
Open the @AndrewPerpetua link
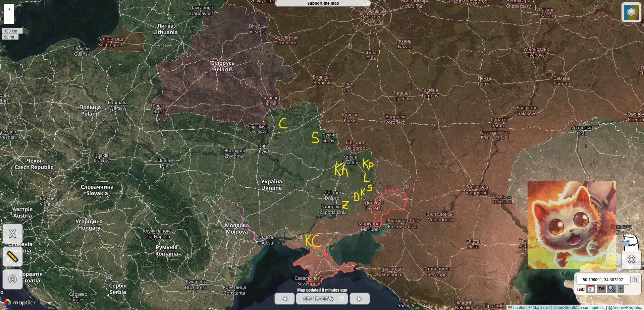(625, 307)
